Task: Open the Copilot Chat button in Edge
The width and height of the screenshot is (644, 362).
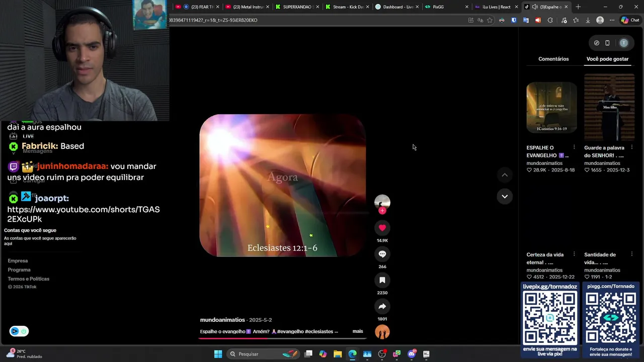Action: coord(630,20)
